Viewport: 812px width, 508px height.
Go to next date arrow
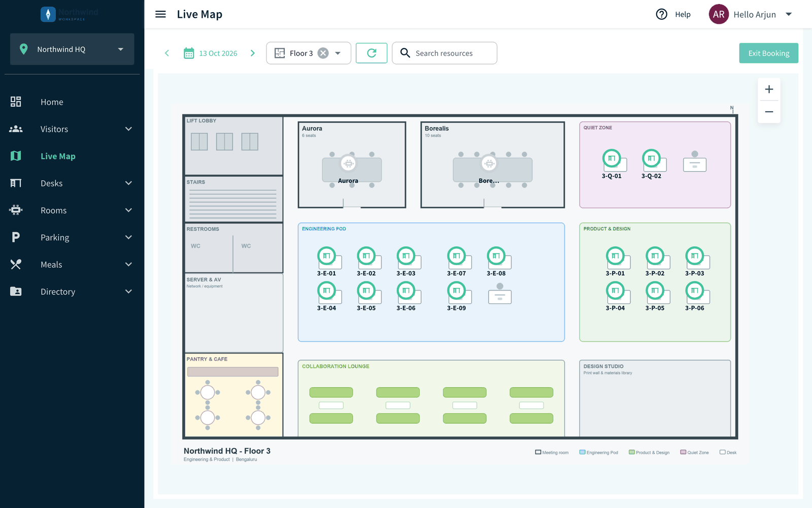(253, 53)
